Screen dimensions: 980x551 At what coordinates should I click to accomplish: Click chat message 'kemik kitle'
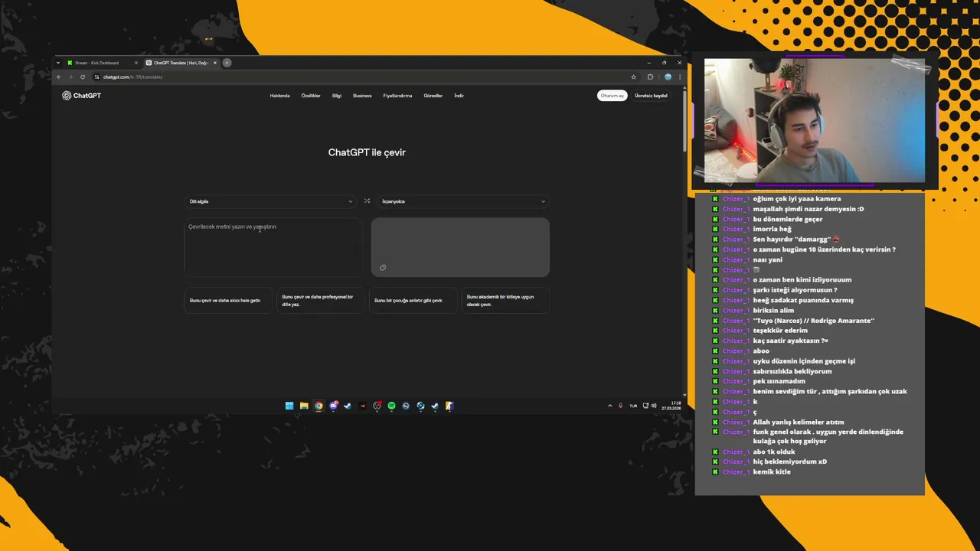772,472
